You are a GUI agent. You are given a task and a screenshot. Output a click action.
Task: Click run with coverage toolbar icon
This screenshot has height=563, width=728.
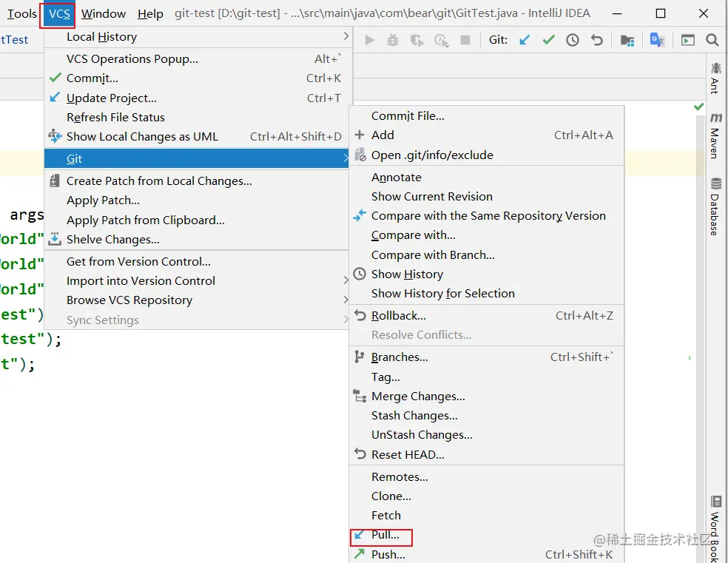pos(417,41)
